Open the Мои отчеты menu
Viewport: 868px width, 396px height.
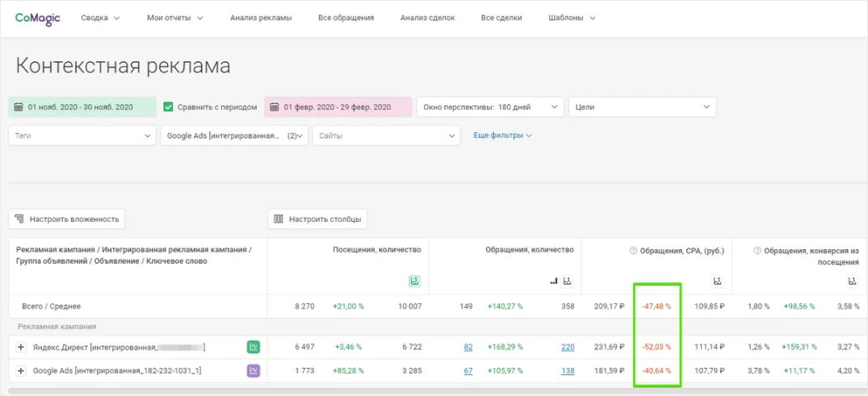tap(175, 18)
